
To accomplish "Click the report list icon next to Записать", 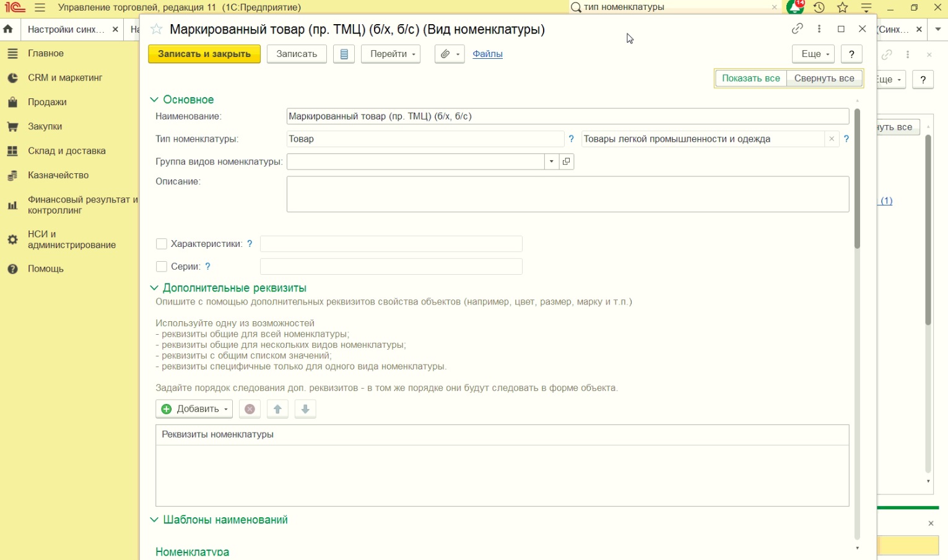I will tap(344, 54).
